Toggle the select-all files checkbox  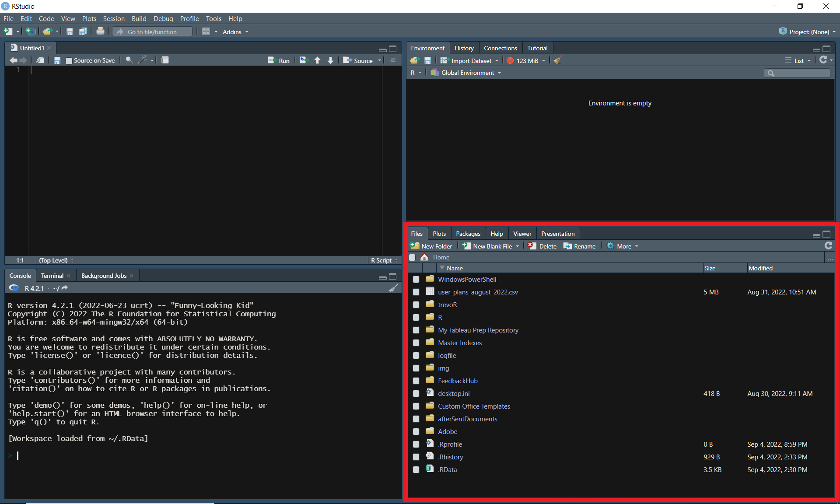(x=412, y=258)
